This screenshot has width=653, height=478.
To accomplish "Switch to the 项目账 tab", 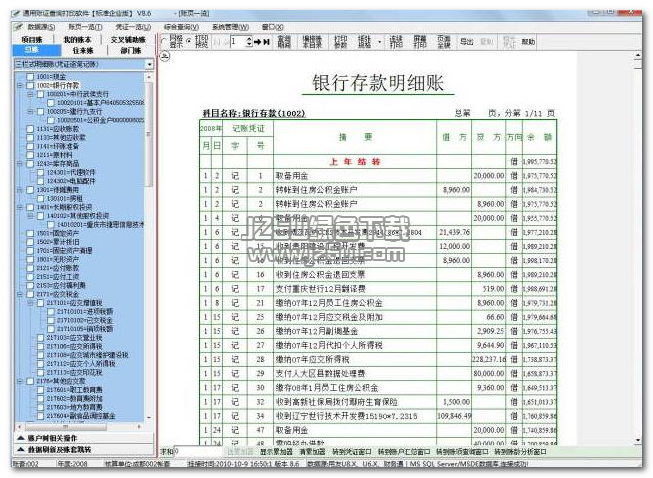I will tap(32, 40).
